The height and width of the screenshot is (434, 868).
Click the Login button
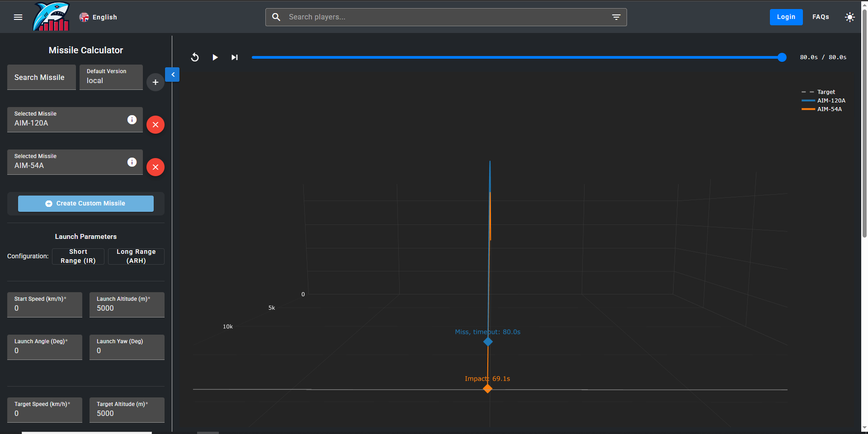pyautogui.click(x=786, y=17)
